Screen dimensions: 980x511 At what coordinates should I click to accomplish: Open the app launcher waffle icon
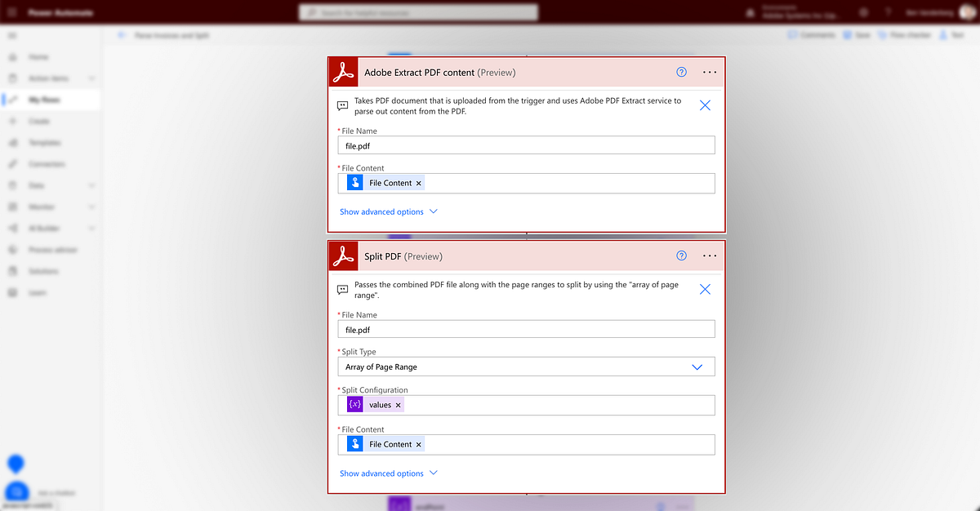pyautogui.click(x=11, y=13)
